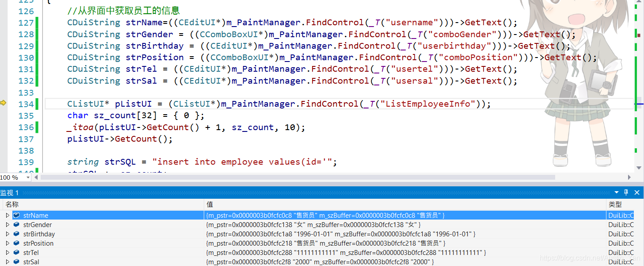Open the 100 % zoom level dropdown
This screenshot has height=266, width=644.
click(28, 177)
